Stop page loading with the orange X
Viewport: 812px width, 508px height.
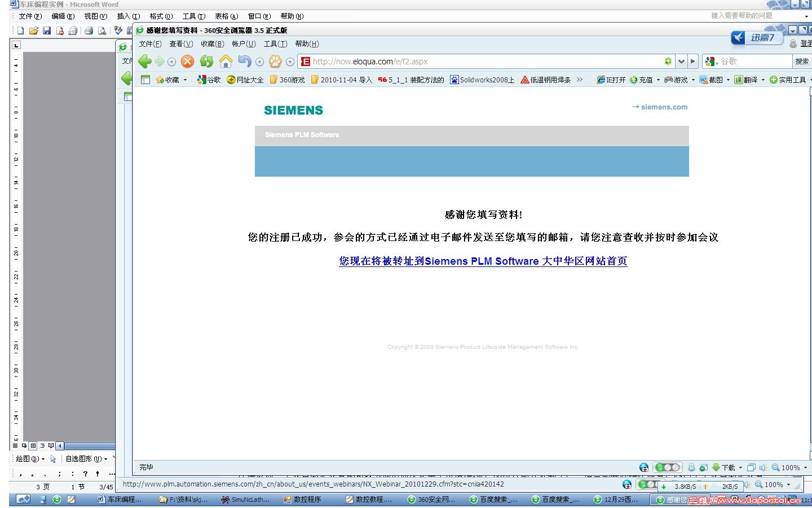187,62
